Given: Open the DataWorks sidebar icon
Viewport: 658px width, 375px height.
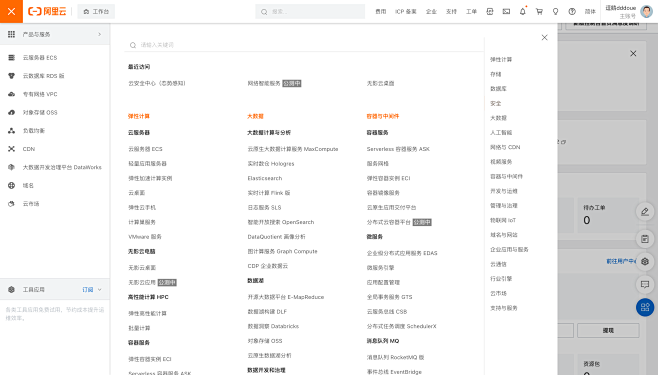Looking at the screenshot, I should [11, 167].
